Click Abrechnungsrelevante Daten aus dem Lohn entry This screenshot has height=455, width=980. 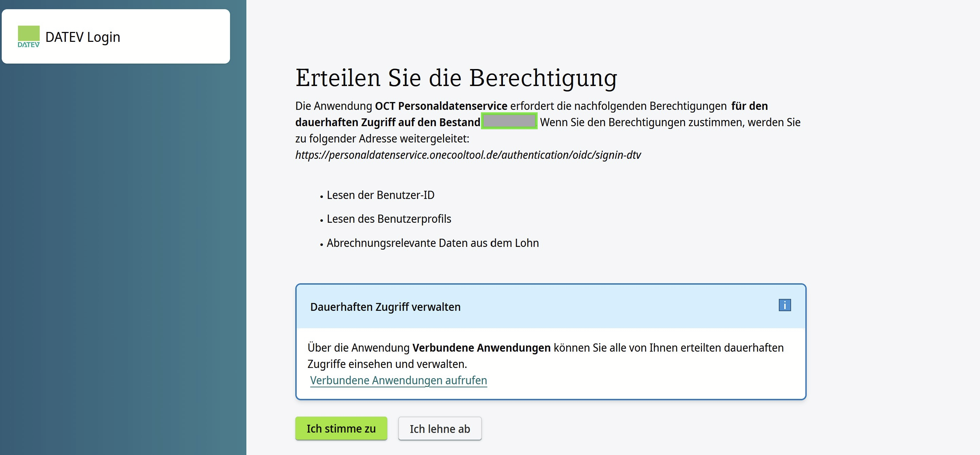[433, 242]
